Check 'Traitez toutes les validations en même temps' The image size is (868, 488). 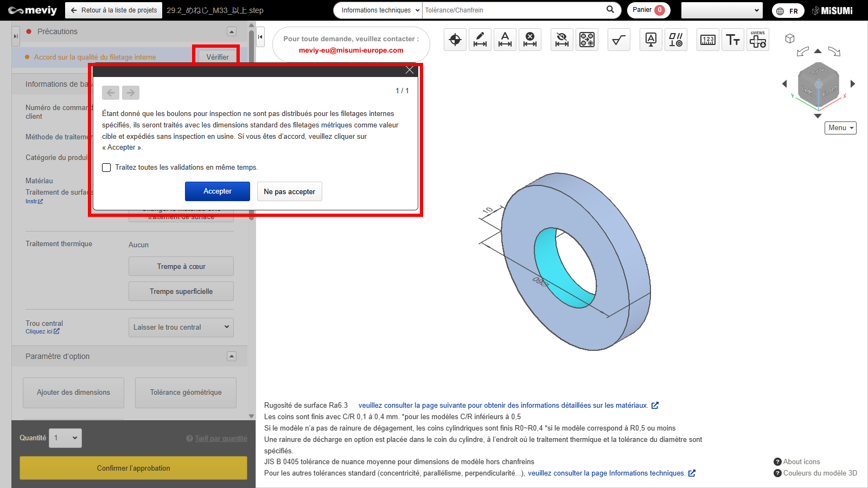tap(107, 168)
